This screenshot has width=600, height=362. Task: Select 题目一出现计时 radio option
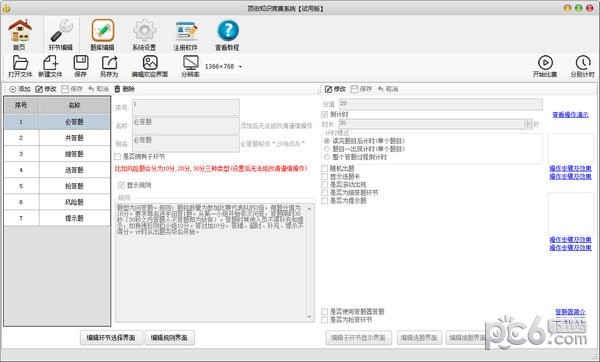point(327,149)
